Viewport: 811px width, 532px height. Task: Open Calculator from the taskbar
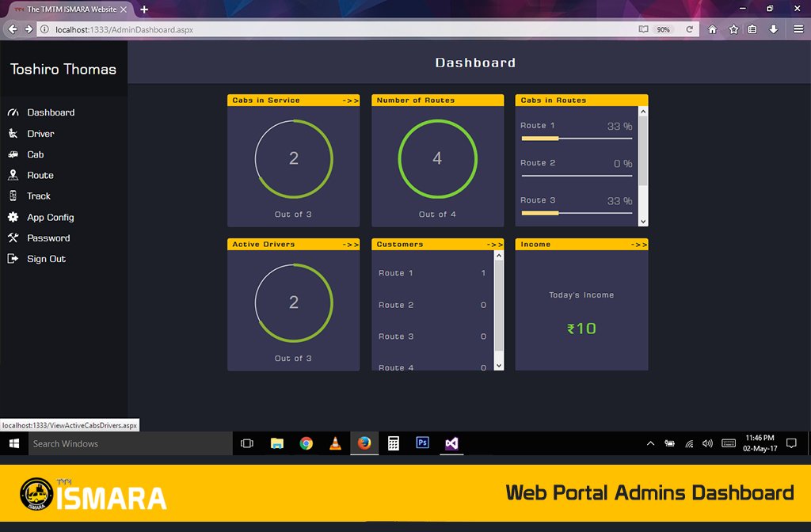click(394, 443)
